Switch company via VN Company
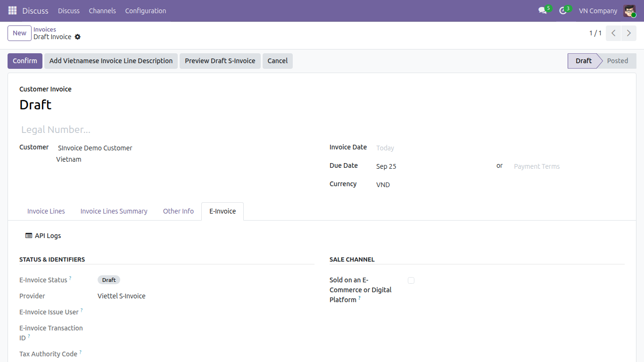Viewport: 644px width, 362px height. [x=598, y=11]
